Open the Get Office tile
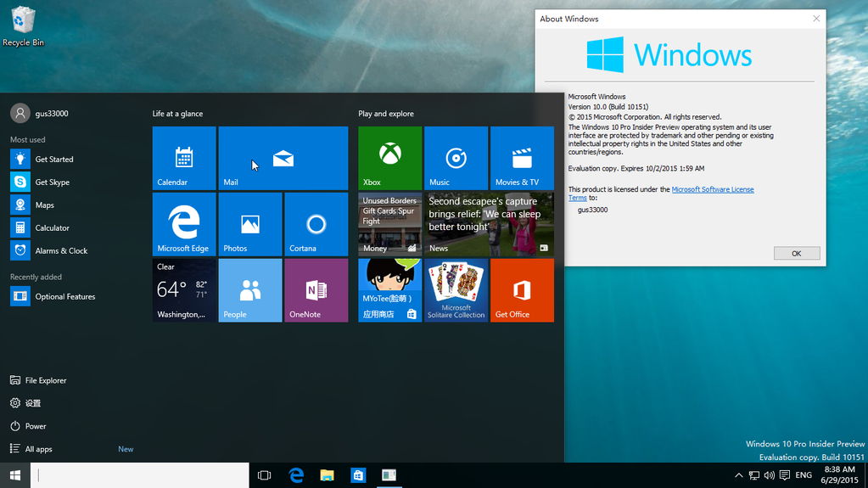 point(522,290)
